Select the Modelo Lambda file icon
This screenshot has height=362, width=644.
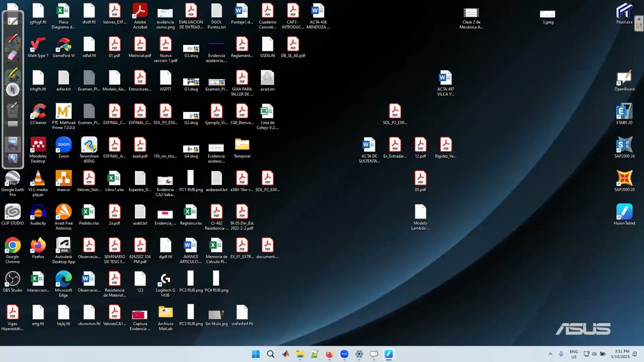[x=420, y=217]
